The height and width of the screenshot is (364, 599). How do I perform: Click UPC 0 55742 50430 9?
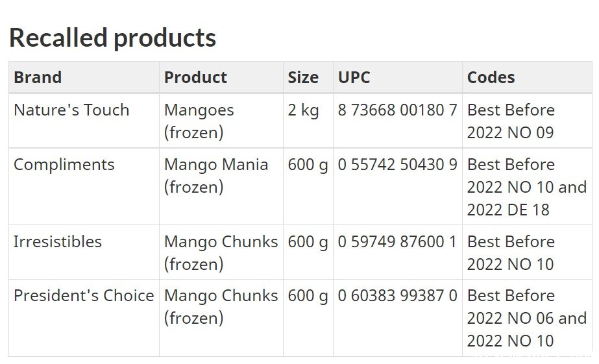coord(397,165)
